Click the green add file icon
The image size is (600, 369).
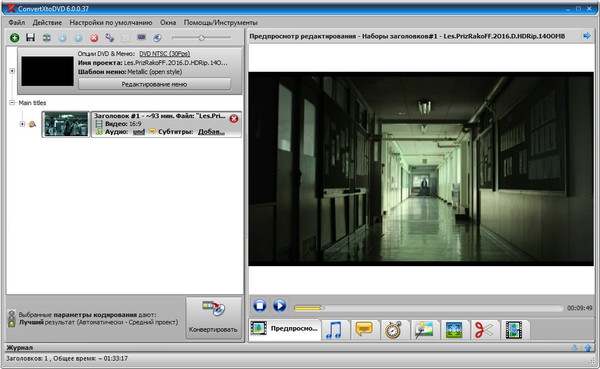(x=15, y=38)
